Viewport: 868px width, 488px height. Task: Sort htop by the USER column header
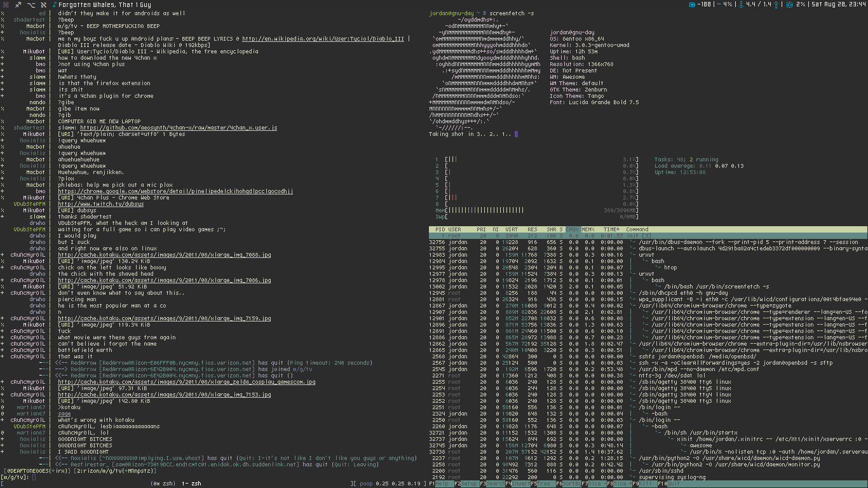point(455,229)
